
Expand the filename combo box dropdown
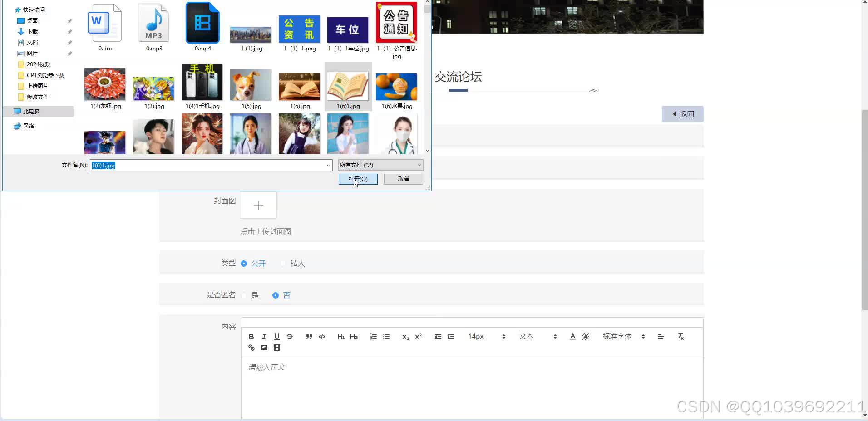[328, 165]
